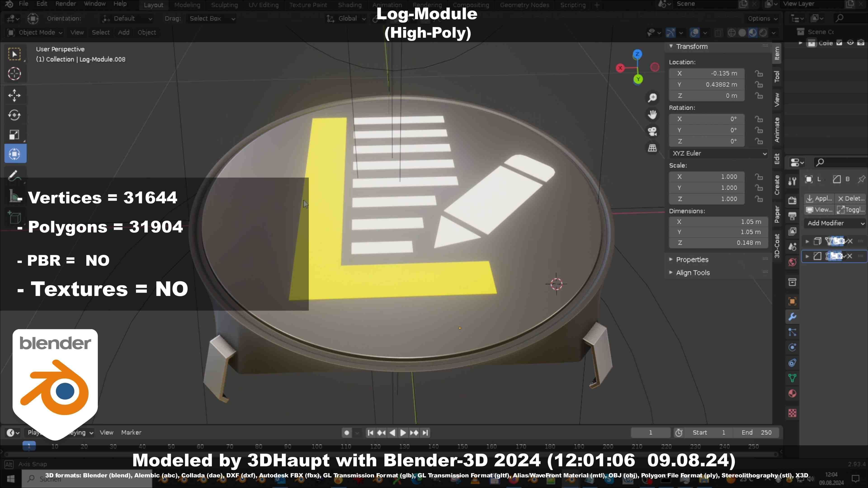Open the Particle properties tab
The height and width of the screenshot is (488, 868).
792,332
